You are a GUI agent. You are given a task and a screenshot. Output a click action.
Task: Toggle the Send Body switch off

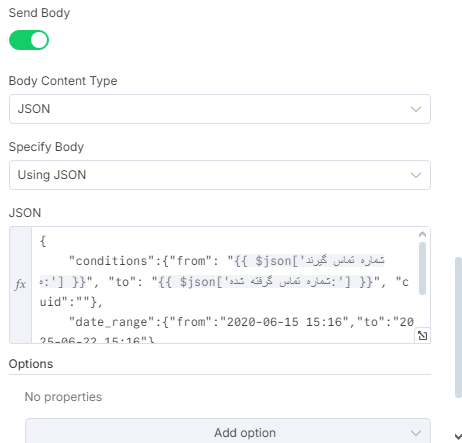tap(29, 40)
